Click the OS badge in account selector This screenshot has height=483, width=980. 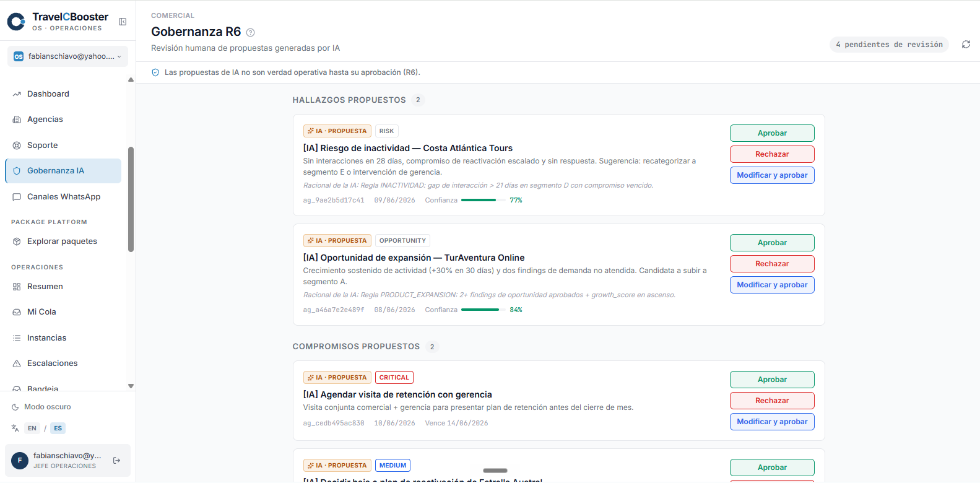pyautogui.click(x=19, y=56)
